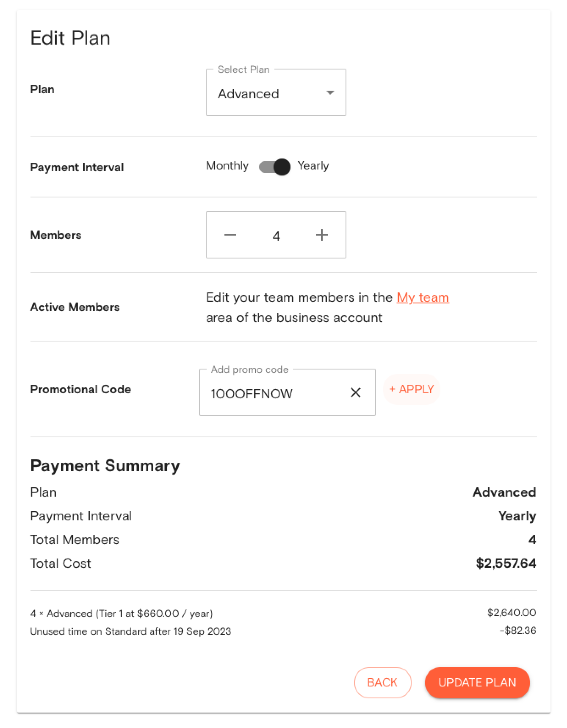Toggle the Payment Interval switch

(x=275, y=167)
